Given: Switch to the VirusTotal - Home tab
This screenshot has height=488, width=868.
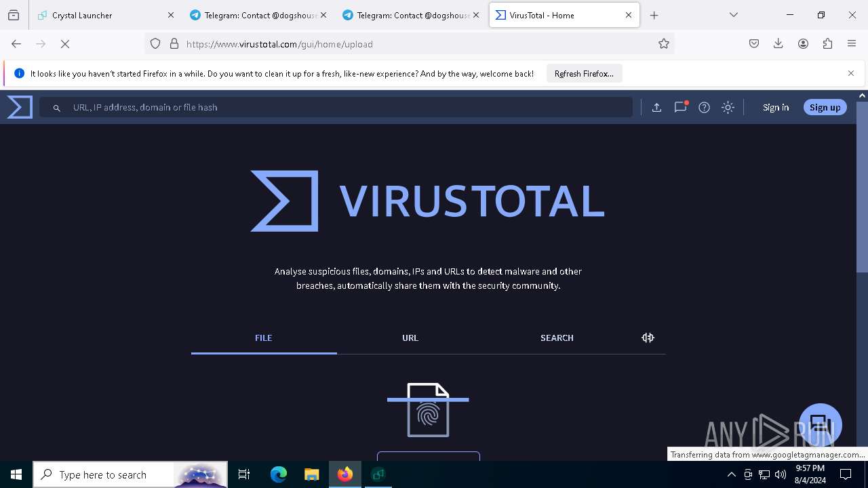Looking at the screenshot, I should coord(564,15).
